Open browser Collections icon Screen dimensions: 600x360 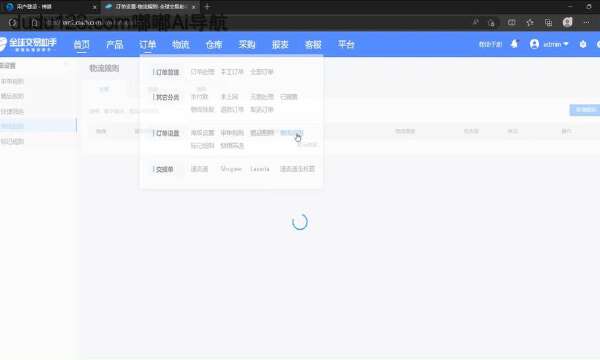tap(548, 23)
